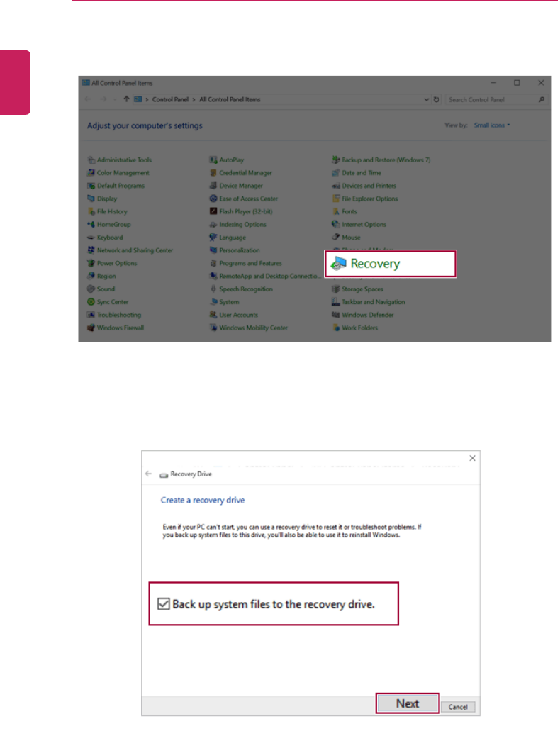Viewport: 560px width, 731px height.
Task: Open Region settings icon
Action: pos(91,276)
